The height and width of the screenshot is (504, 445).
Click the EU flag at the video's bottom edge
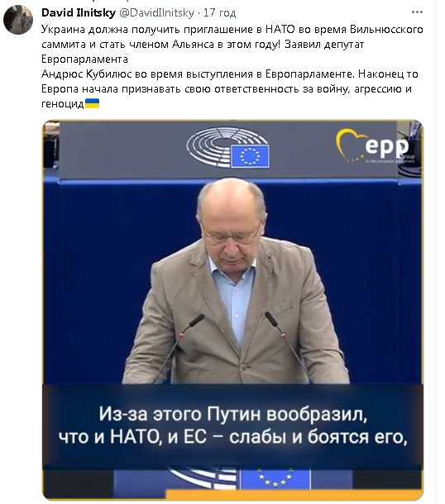(x=275, y=478)
